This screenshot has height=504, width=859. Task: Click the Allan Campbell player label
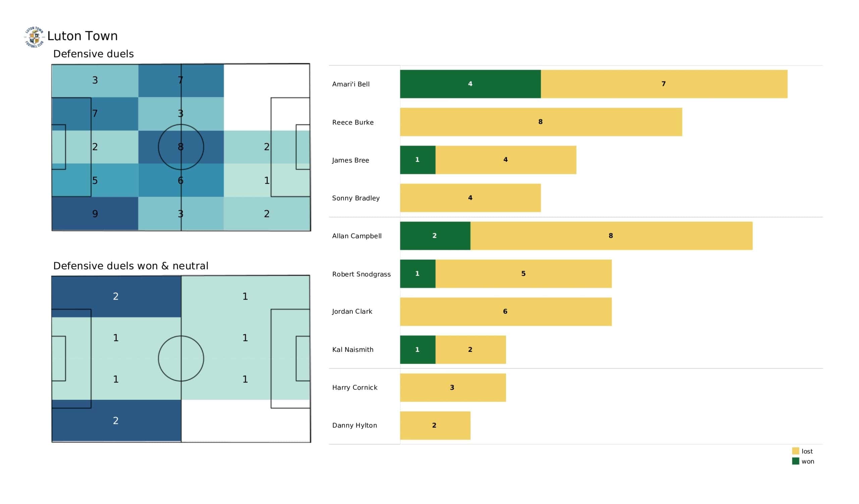(357, 236)
